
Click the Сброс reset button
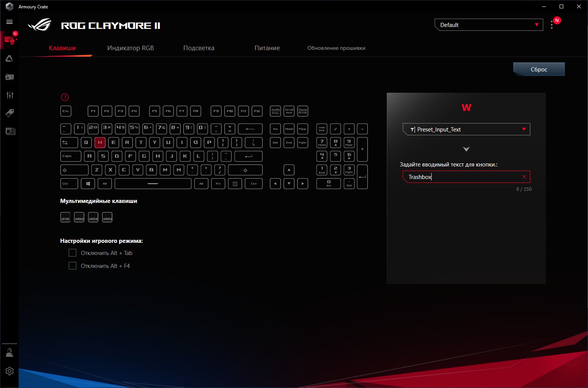[x=539, y=69]
